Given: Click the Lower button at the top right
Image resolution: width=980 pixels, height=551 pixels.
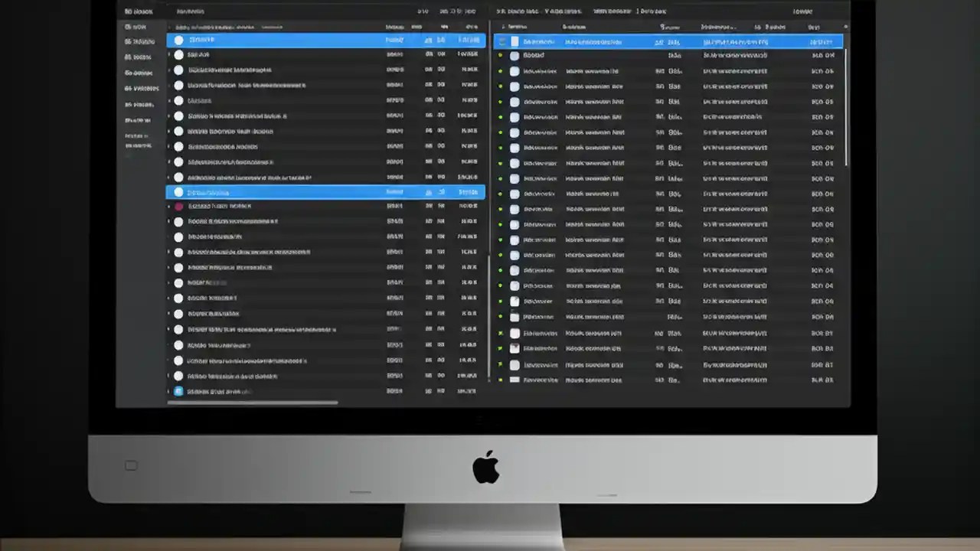Looking at the screenshot, I should click(x=802, y=11).
